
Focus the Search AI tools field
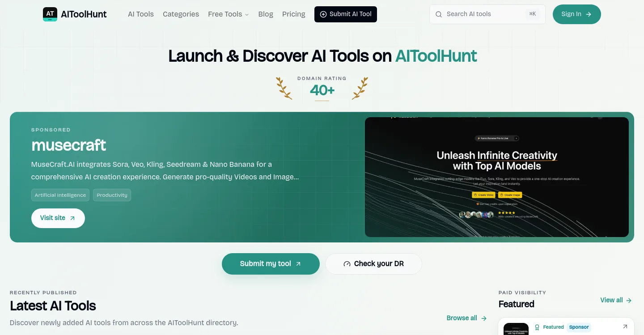pos(487,14)
